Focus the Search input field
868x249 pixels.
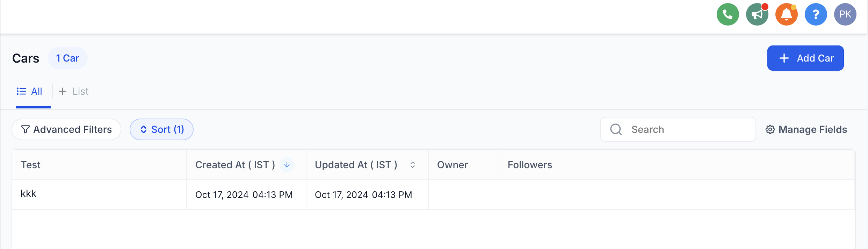(678, 129)
